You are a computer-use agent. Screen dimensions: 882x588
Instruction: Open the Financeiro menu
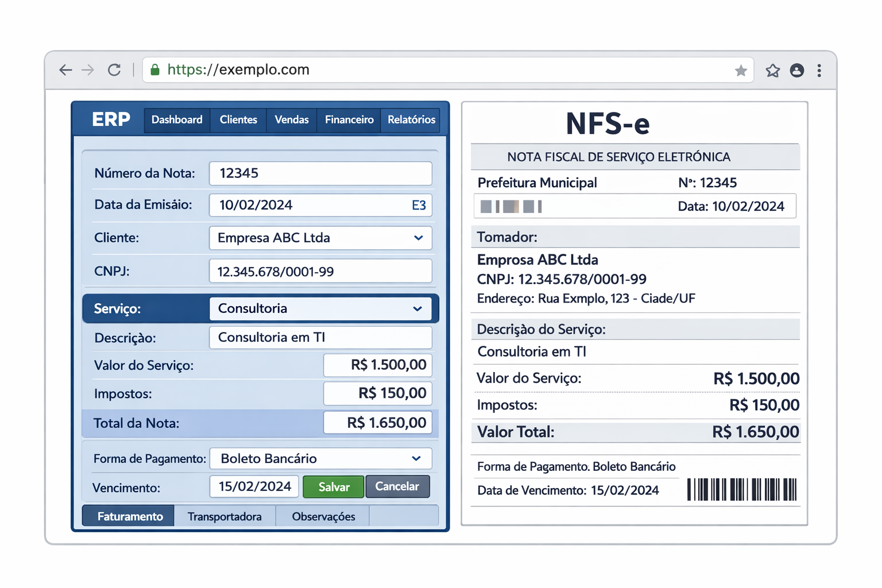coord(349,120)
